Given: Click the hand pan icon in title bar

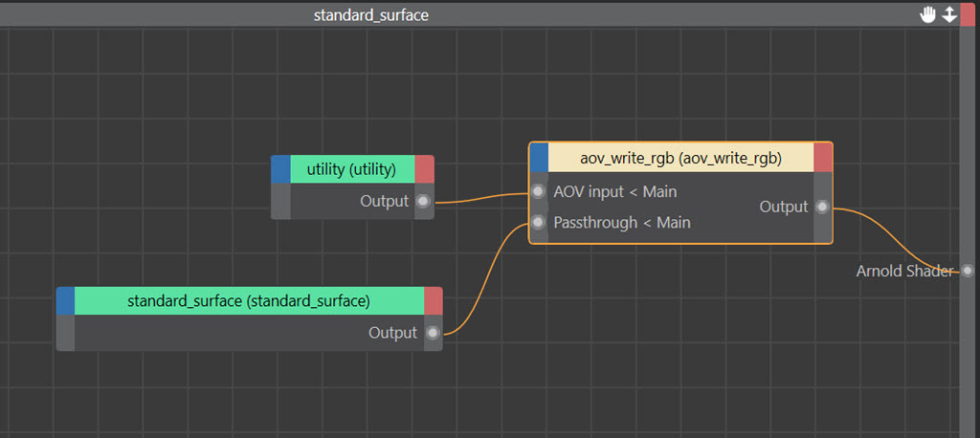Looking at the screenshot, I should pos(928,15).
